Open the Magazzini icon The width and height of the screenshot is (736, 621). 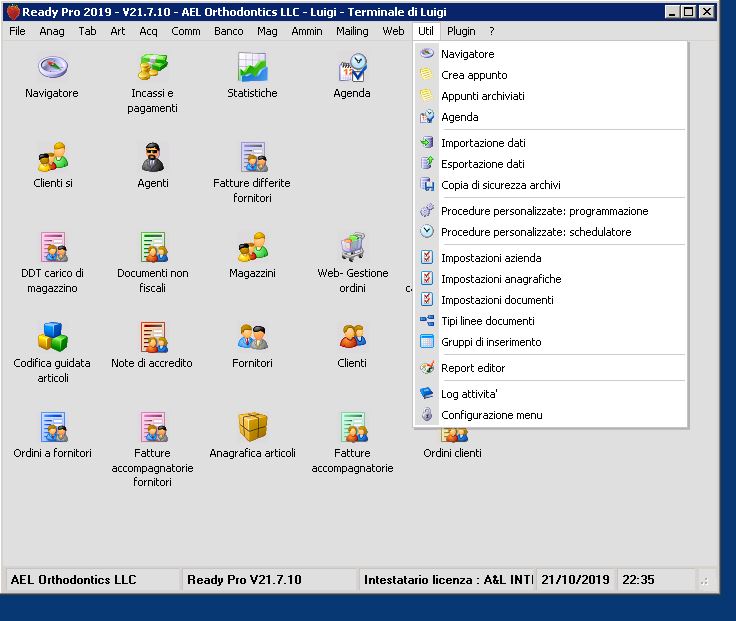(253, 247)
